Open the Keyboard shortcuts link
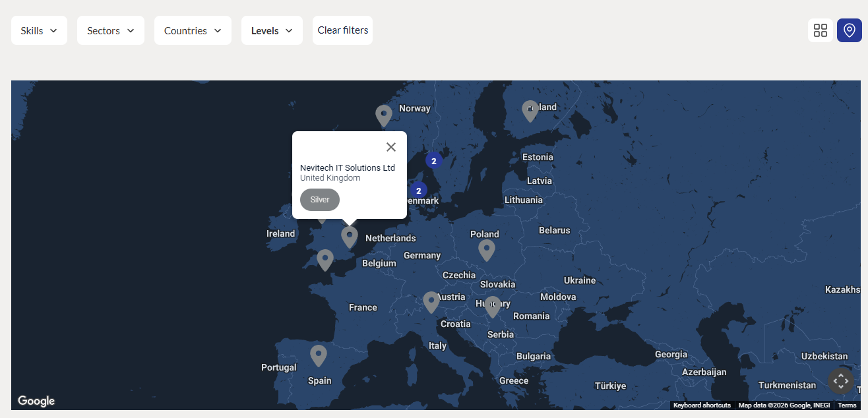 tap(702, 405)
